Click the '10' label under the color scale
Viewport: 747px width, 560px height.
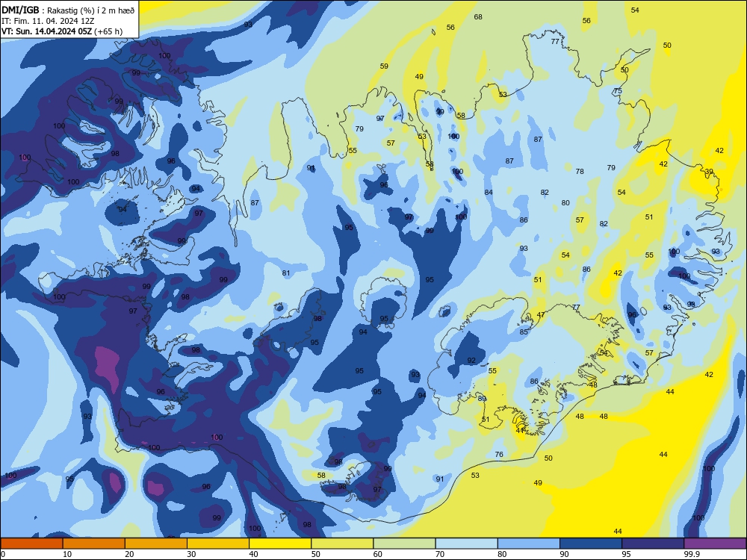(67, 554)
